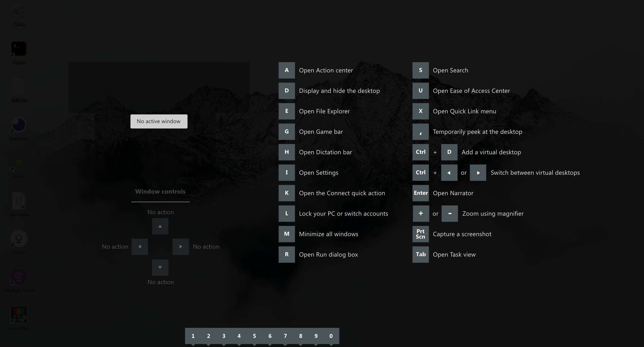Click the Tab key tile for Task view
Screen dimensions: 644x347
pyautogui.click(x=420, y=254)
